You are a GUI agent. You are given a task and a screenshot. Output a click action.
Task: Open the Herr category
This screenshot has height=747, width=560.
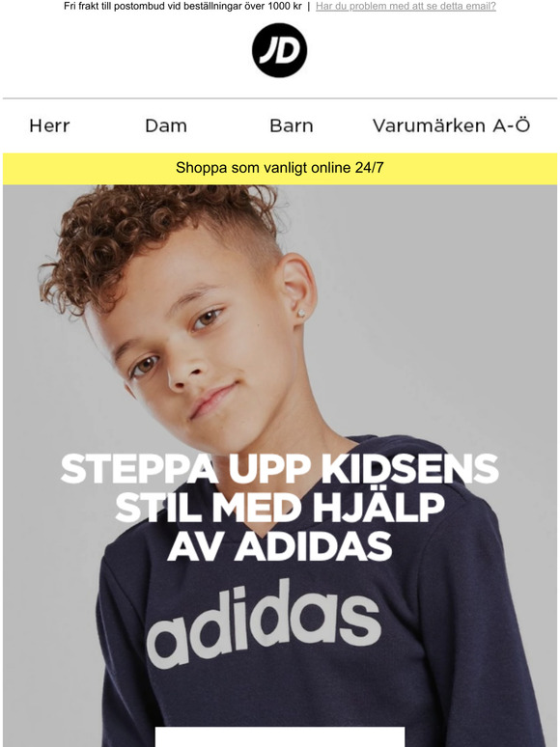49,125
